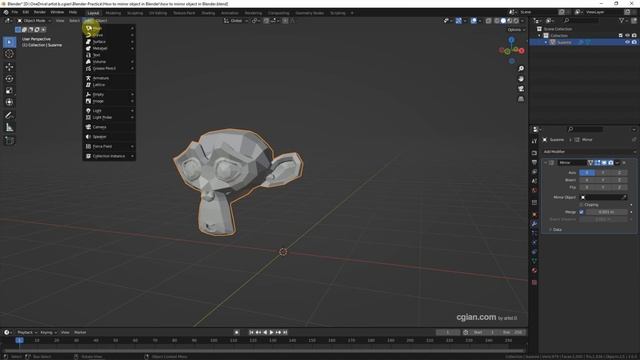Select the Cursor tool in left toolbar

click(x=9, y=54)
